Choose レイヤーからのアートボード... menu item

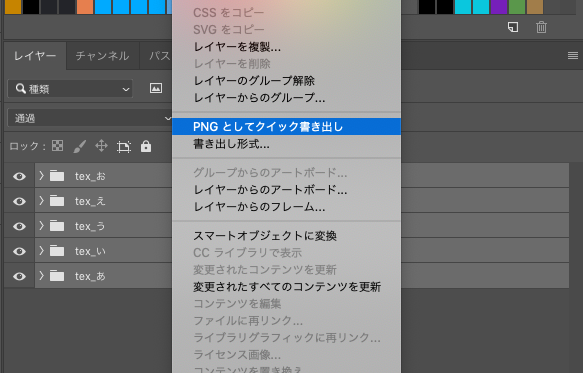point(286,190)
